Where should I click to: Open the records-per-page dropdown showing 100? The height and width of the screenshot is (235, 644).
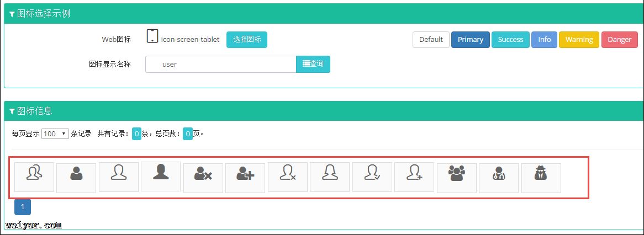coord(55,133)
